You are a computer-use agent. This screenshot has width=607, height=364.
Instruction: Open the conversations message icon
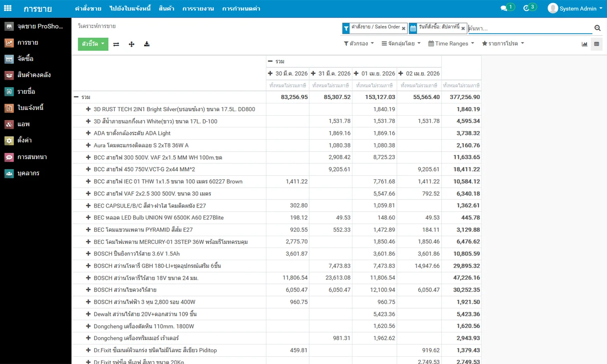504,8
